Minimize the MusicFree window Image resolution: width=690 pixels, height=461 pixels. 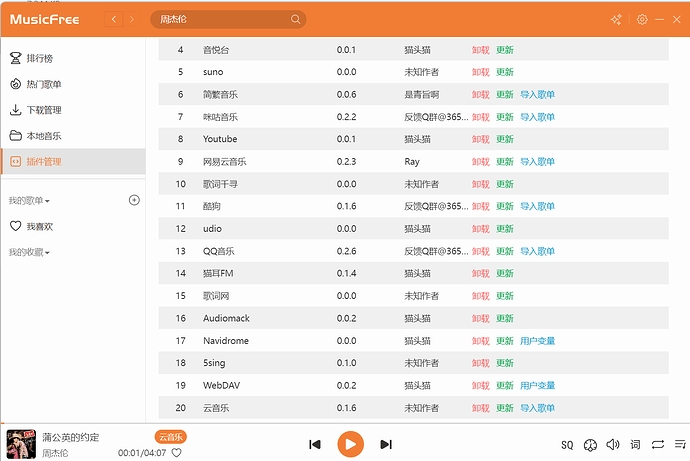(x=659, y=19)
